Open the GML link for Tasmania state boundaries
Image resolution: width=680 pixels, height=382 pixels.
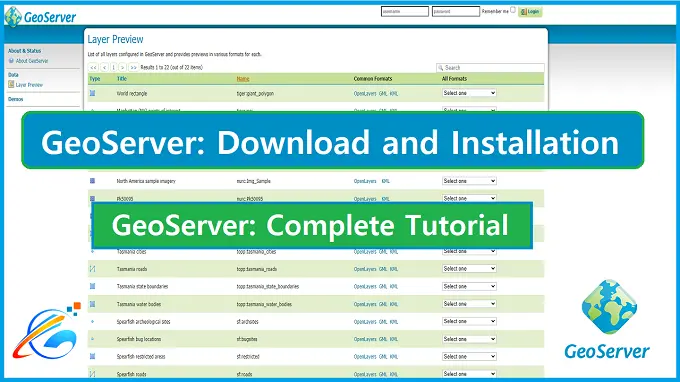[383, 287]
